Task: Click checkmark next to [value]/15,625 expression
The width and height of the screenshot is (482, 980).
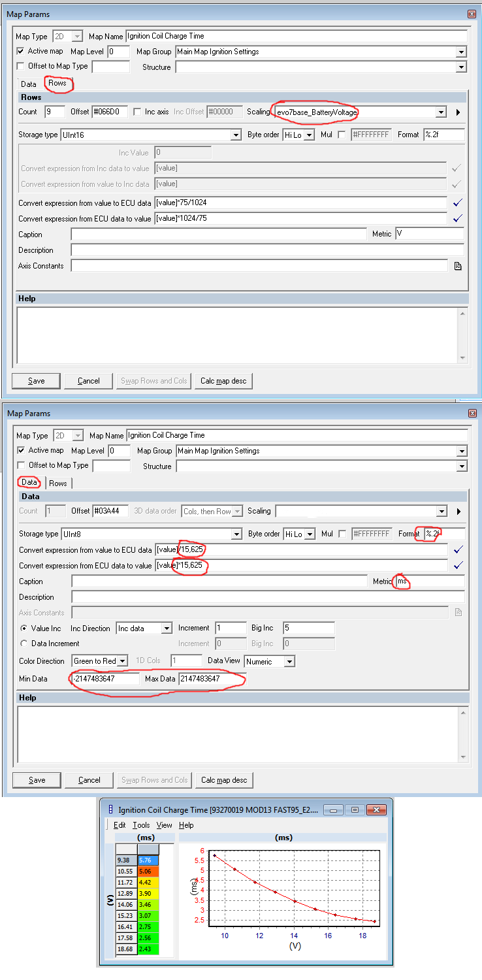Action: tap(458, 549)
